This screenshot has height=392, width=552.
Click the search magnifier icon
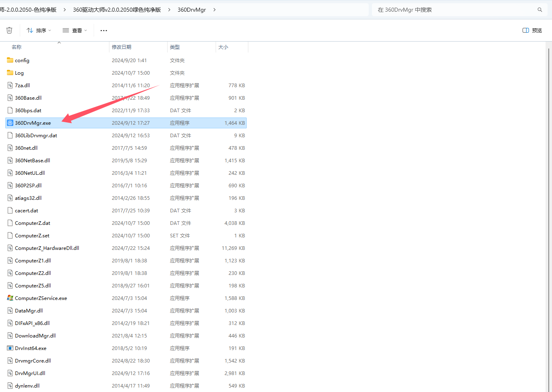540,10
